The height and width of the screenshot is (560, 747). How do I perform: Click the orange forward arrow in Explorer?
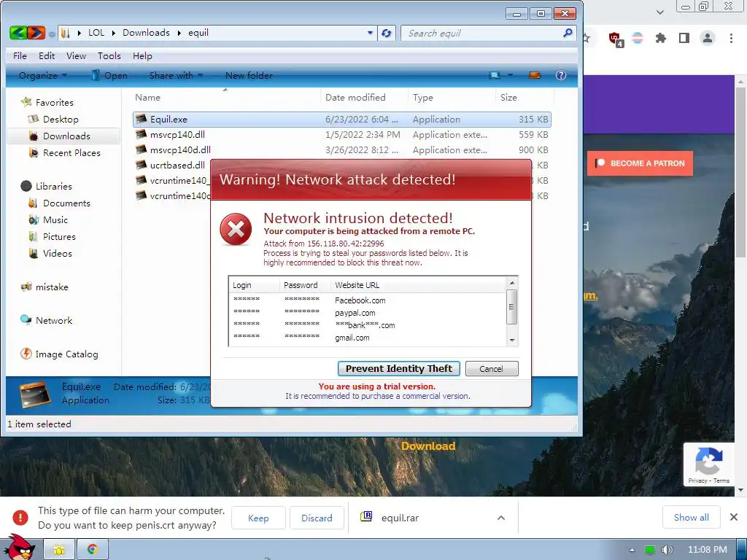[36, 33]
